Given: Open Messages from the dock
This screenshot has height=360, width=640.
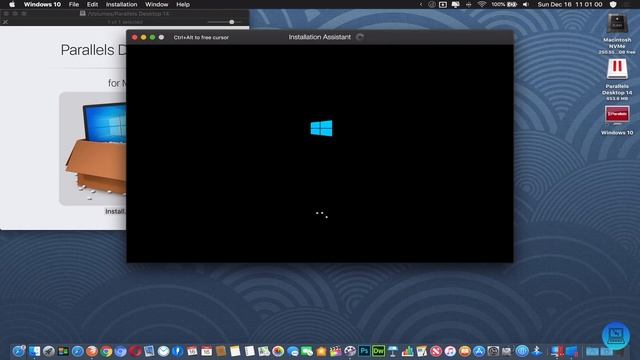Looking at the screenshot, I should [x=293, y=351].
